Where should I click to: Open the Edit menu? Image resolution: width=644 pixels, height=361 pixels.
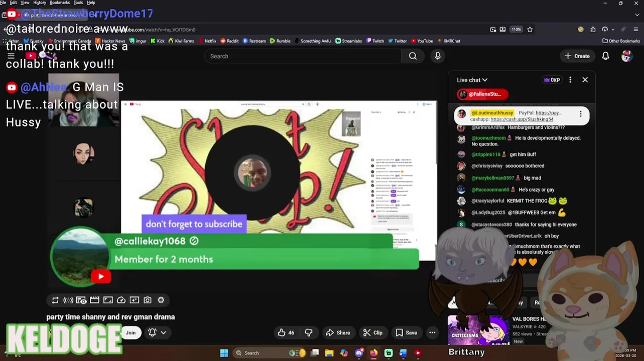(13, 3)
